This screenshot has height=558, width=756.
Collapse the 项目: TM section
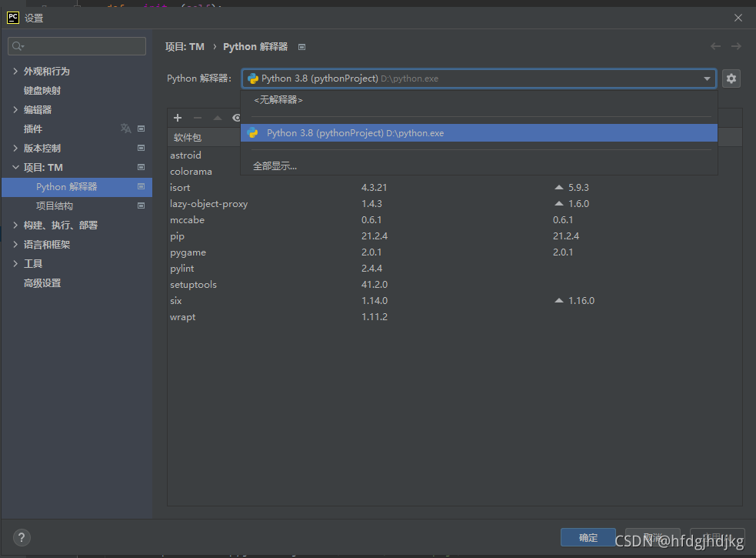click(15, 168)
